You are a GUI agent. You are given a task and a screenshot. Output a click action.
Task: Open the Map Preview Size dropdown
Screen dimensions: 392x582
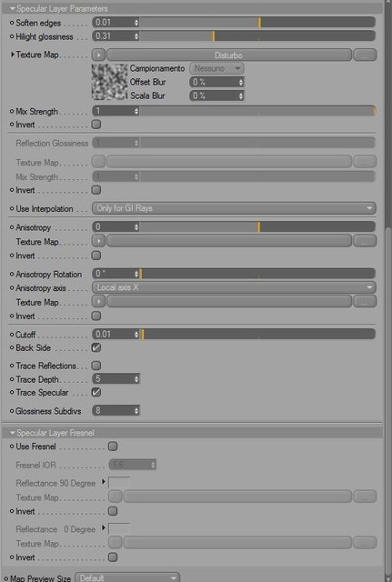pyautogui.click(x=127, y=577)
